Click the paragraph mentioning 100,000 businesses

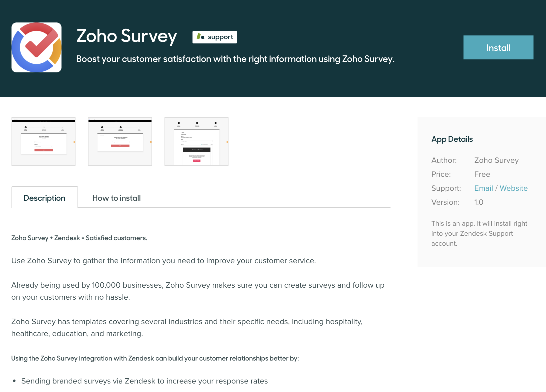pyautogui.click(x=198, y=291)
